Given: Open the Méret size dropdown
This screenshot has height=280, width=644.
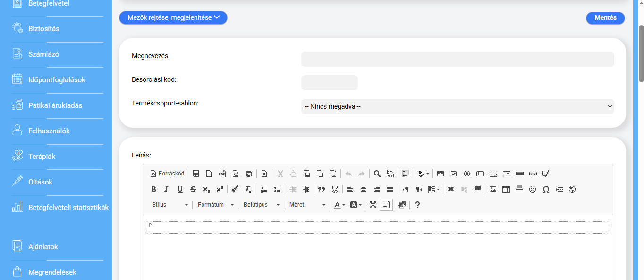Looking at the screenshot, I should (x=307, y=205).
